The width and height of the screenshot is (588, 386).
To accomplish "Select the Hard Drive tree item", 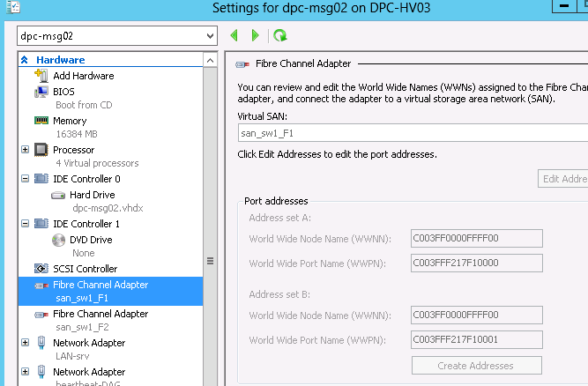I will tap(93, 195).
